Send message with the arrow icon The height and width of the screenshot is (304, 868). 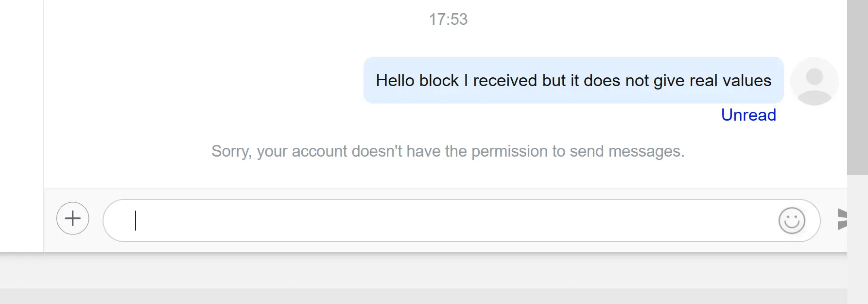pyautogui.click(x=842, y=219)
